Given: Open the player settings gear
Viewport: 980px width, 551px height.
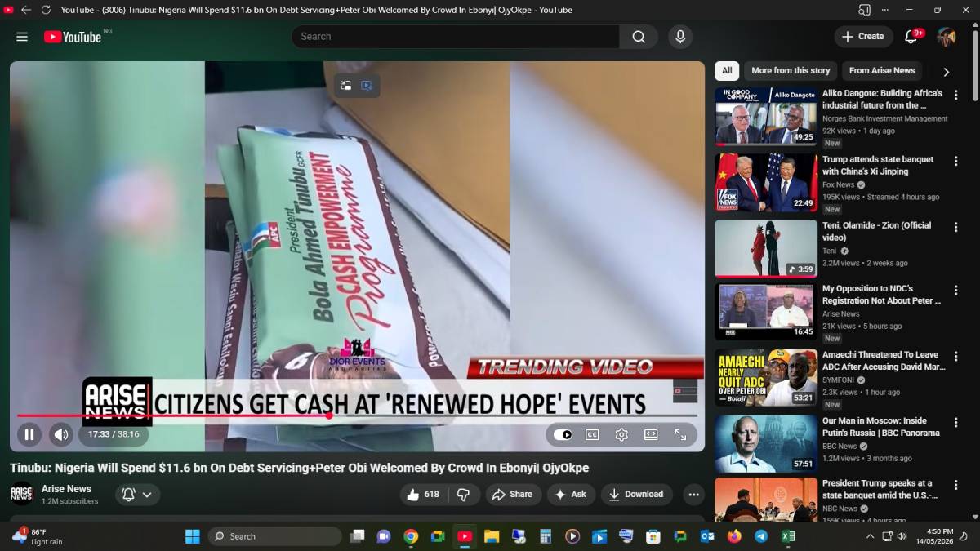Looking at the screenshot, I should tap(621, 434).
